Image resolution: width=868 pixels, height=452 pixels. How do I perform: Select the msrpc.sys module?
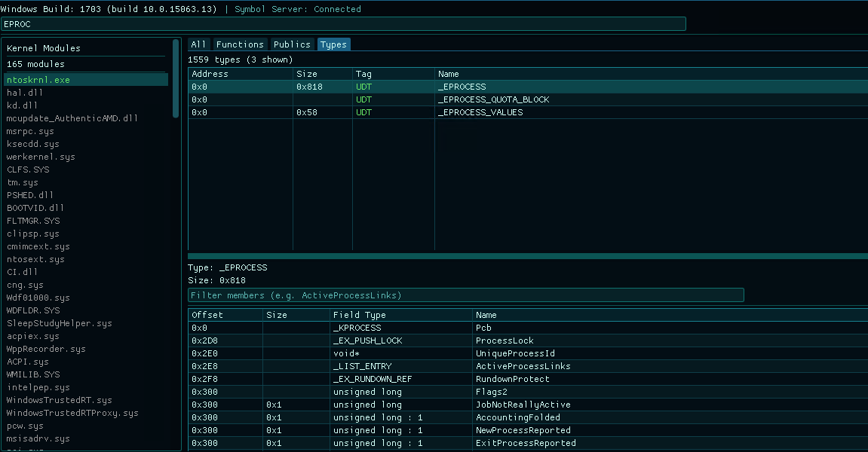click(x=86, y=131)
